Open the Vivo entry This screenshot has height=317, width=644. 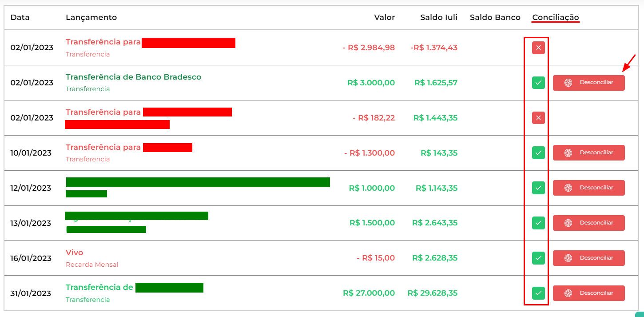(74, 253)
